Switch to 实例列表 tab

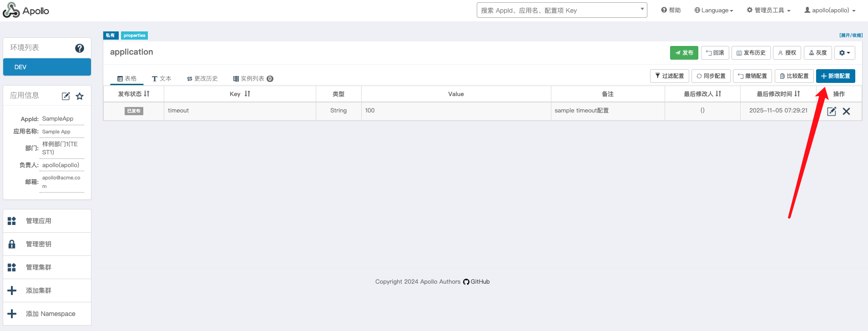point(253,78)
